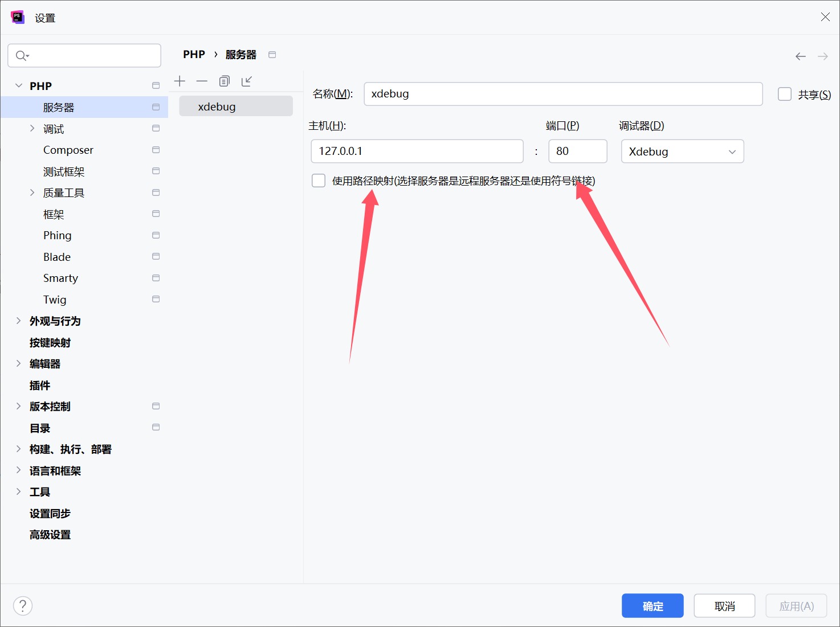Viewport: 840px width, 627px height.
Task: Click the 主机 field containing 127.0.0.1
Action: tap(417, 151)
